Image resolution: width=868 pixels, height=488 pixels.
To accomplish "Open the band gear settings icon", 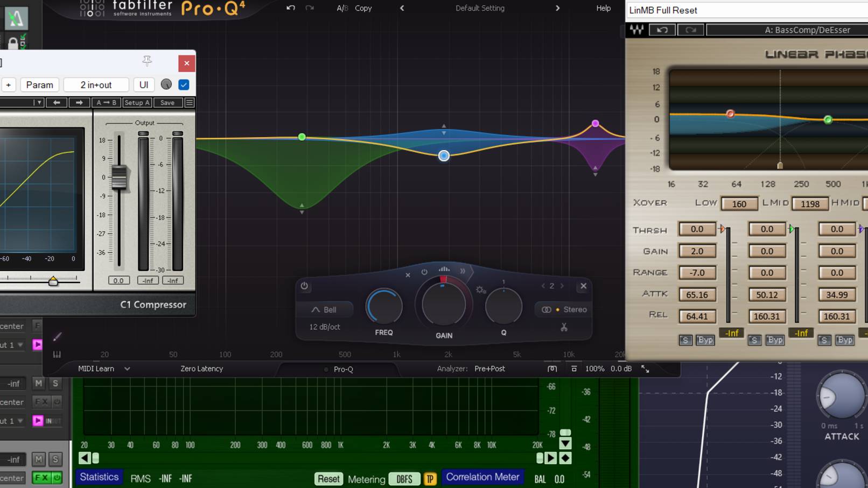I will click(481, 290).
